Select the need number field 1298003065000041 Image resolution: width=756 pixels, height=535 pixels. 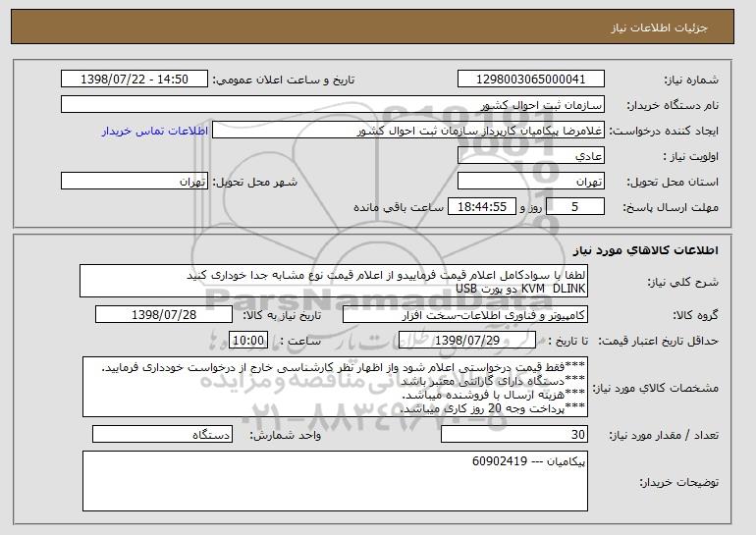[x=531, y=80]
